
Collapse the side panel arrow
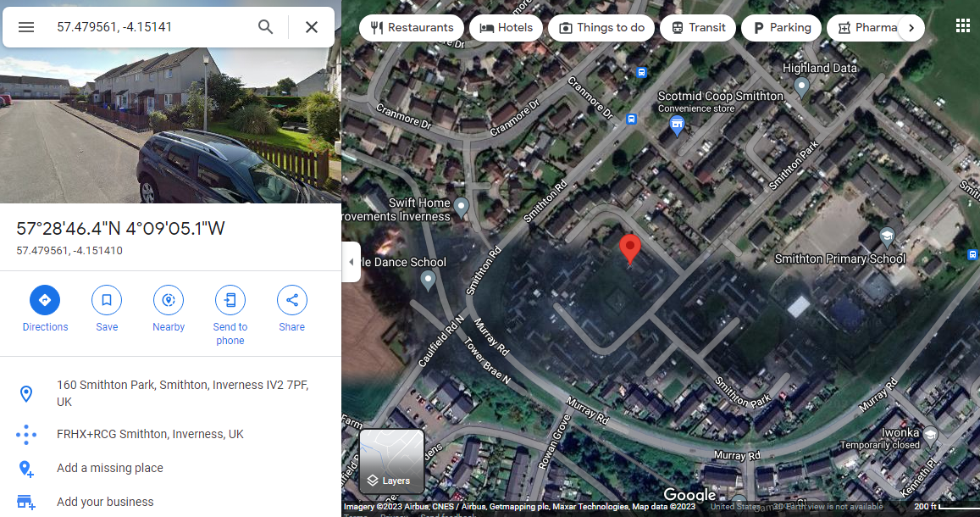coord(351,262)
